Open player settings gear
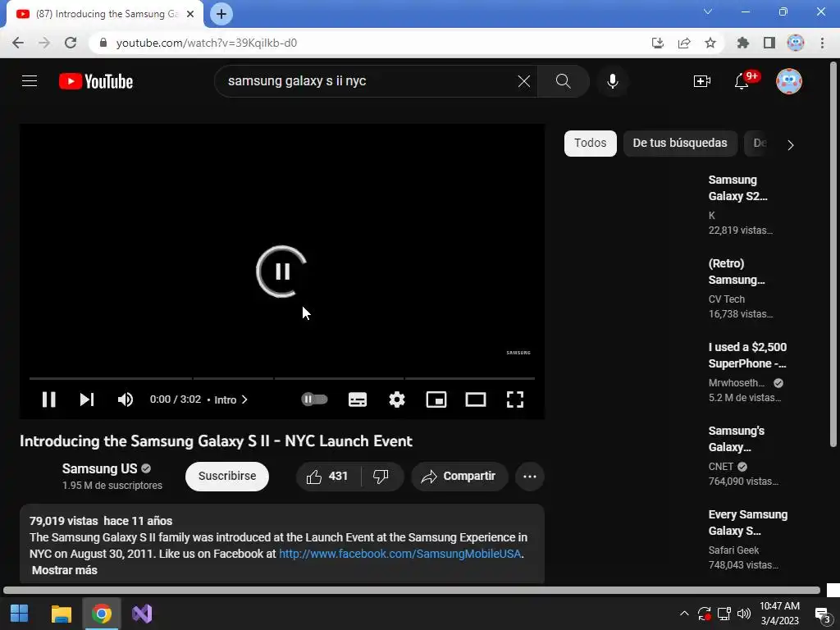The image size is (840, 630). tap(397, 399)
